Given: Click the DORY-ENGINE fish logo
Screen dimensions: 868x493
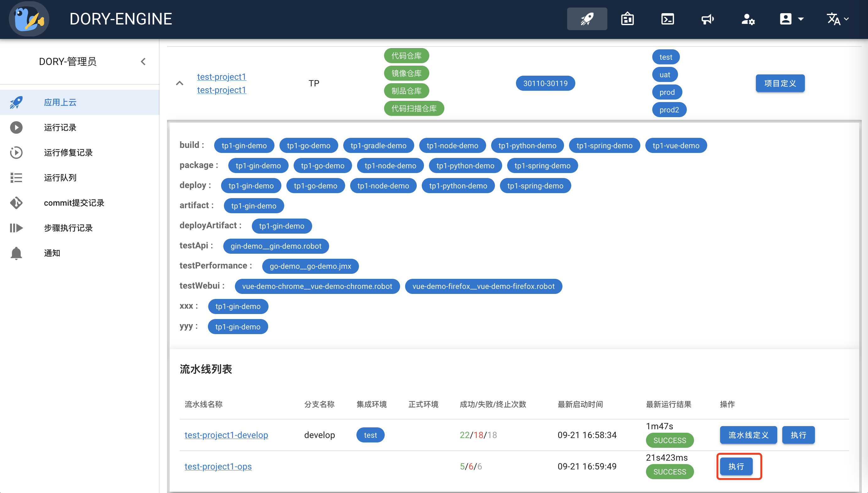Looking at the screenshot, I should (29, 19).
